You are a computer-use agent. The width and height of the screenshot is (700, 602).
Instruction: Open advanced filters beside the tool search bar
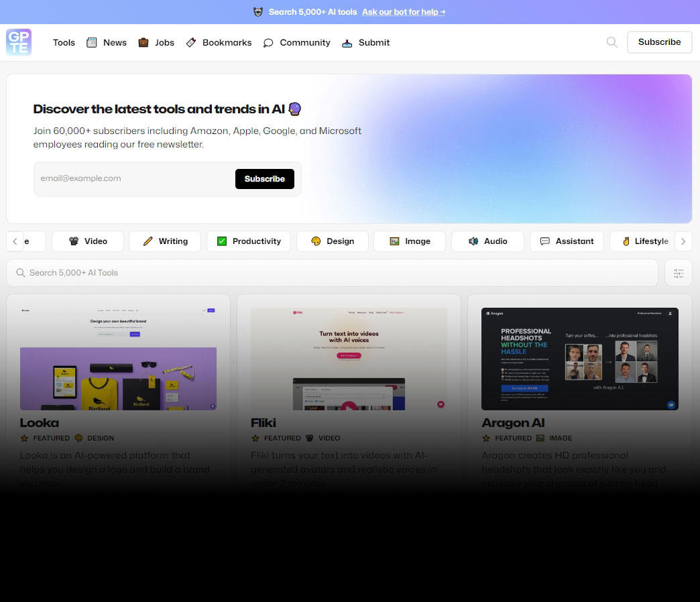coord(678,273)
